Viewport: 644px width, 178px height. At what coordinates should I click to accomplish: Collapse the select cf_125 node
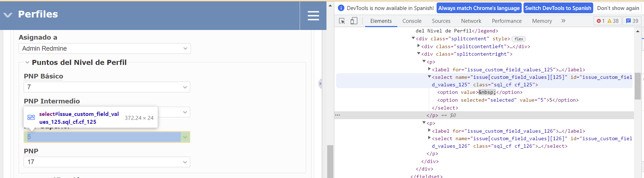(x=429, y=77)
